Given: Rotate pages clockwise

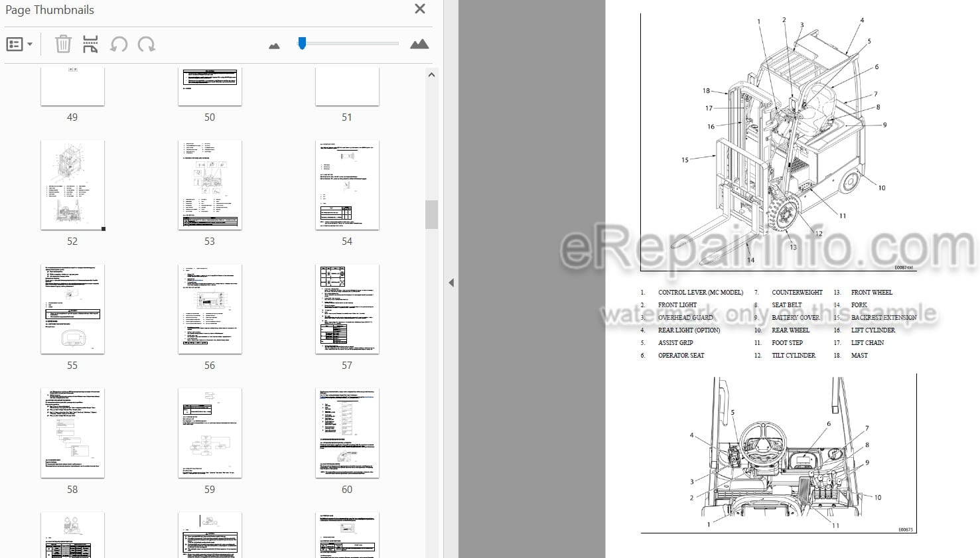Looking at the screenshot, I should coord(146,44).
